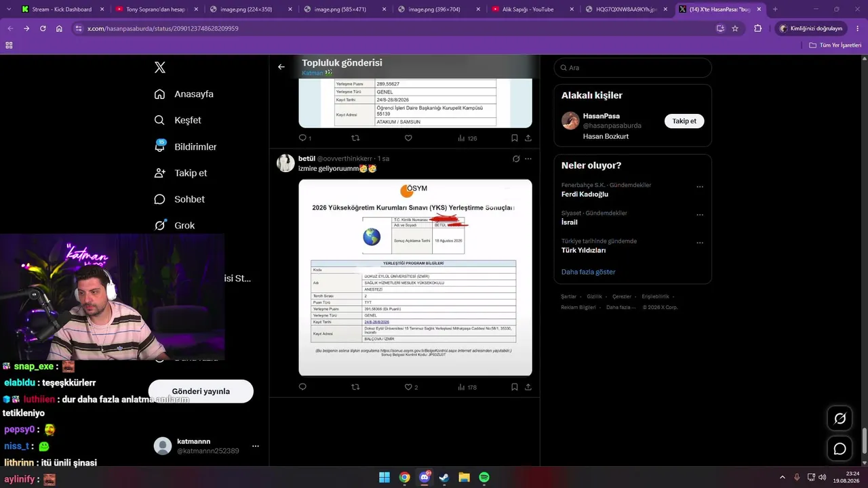This screenshot has width=868, height=488.
Task: Open katmannn account options menu
Action: (x=256, y=446)
